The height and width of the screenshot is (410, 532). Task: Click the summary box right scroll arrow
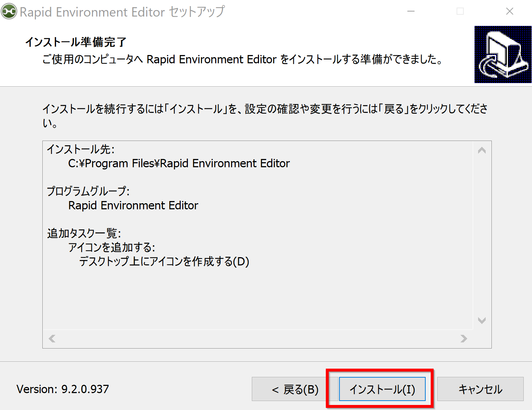click(x=464, y=338)
